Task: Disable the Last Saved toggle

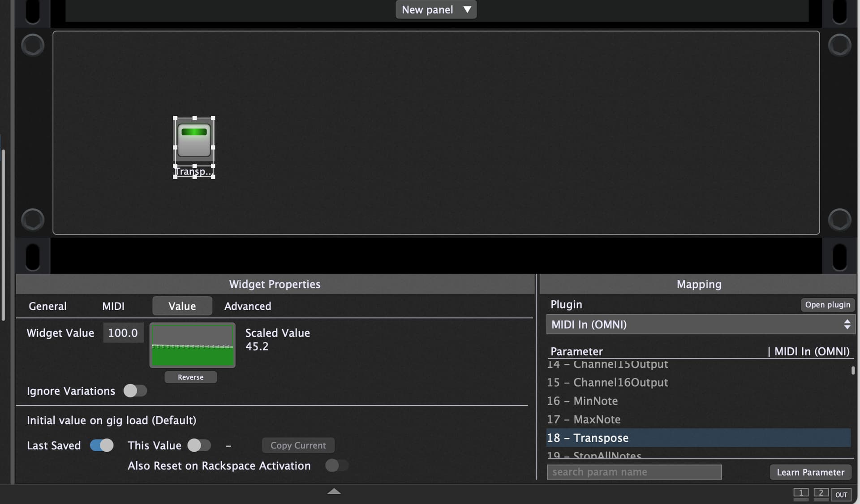Action: [102, 445]
